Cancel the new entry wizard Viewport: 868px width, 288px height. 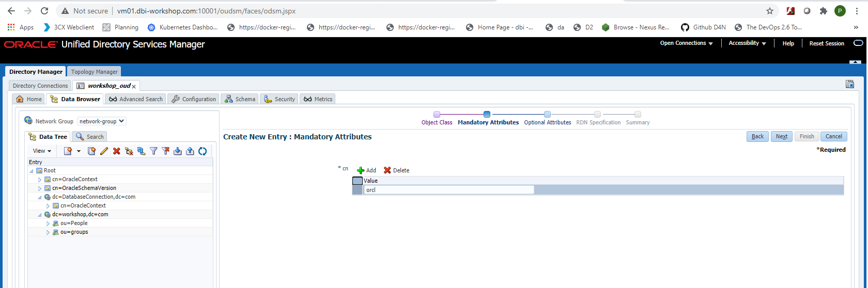point(833,136)
